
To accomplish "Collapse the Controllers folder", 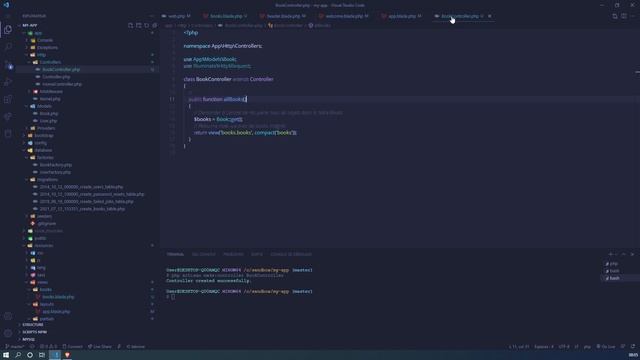I will [50, 62].
